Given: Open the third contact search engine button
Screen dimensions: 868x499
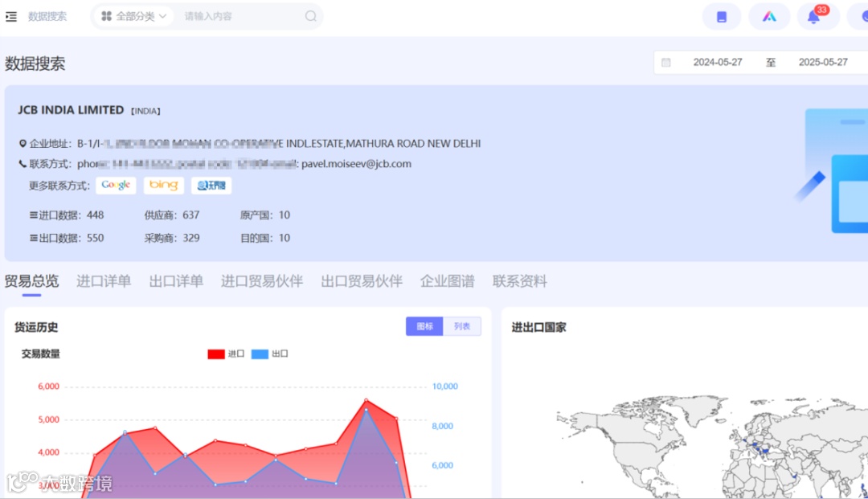Looking at the screenshot, I should (211, 186).
